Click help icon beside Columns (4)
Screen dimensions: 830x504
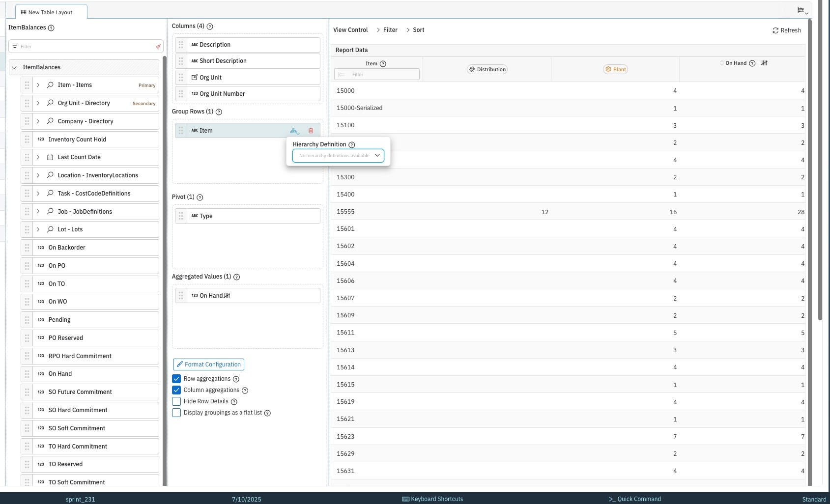coord(210,27)
